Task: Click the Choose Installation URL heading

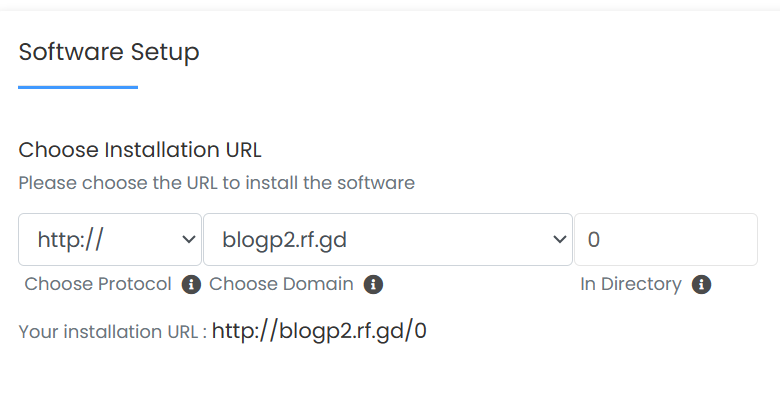Action: 140,150
